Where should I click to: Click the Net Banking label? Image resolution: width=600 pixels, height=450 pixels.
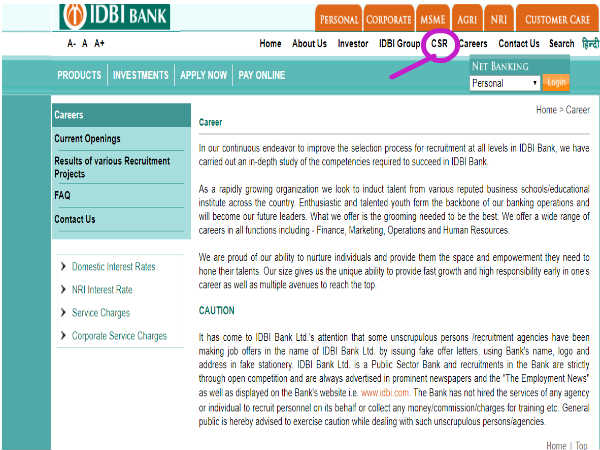(500, 66)
